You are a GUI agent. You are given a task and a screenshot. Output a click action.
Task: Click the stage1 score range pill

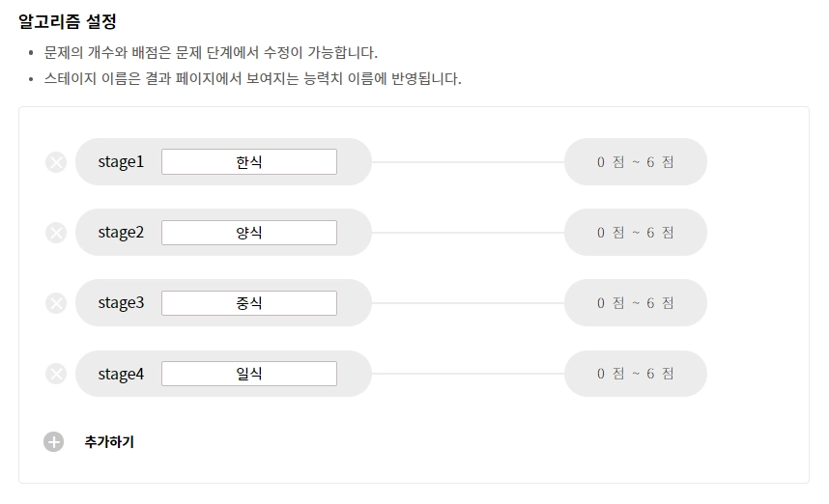click(x=635, y=162)
